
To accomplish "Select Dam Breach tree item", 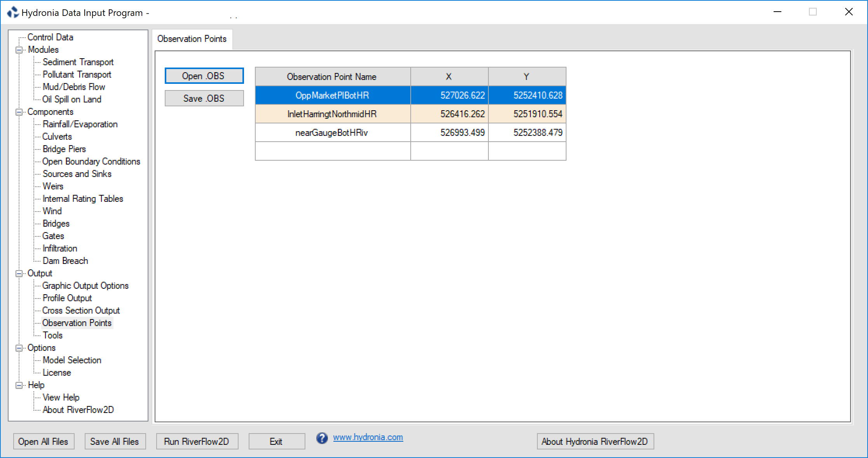I will point(65,261).
